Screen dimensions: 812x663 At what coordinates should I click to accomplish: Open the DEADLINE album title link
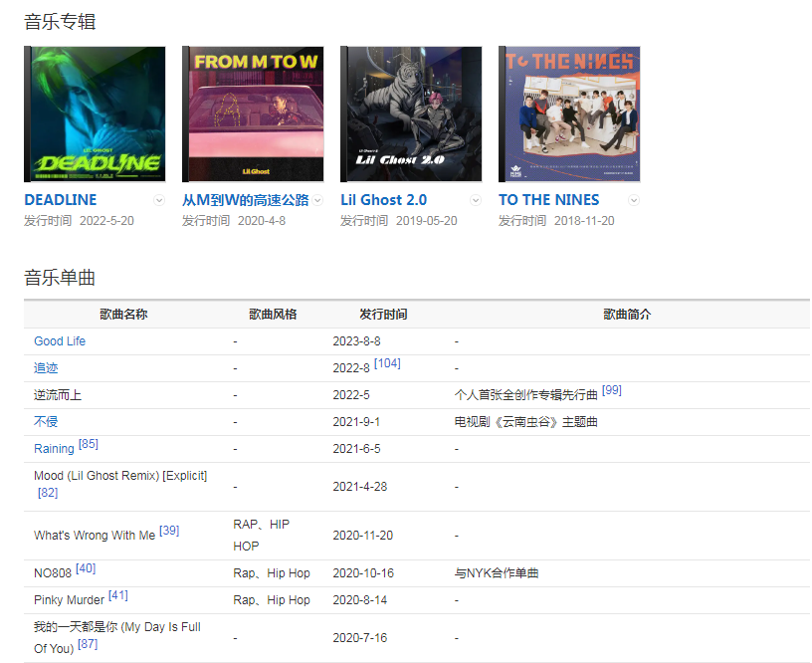tap(61, 200)
